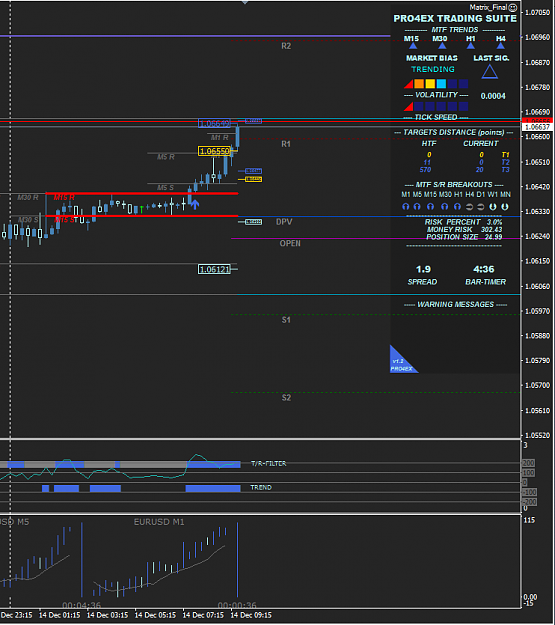Image resolution: width=555 pixels, height=625 pixels.
Task: Click the 1.06637 current price tag
Action: (x=537, y=127)
